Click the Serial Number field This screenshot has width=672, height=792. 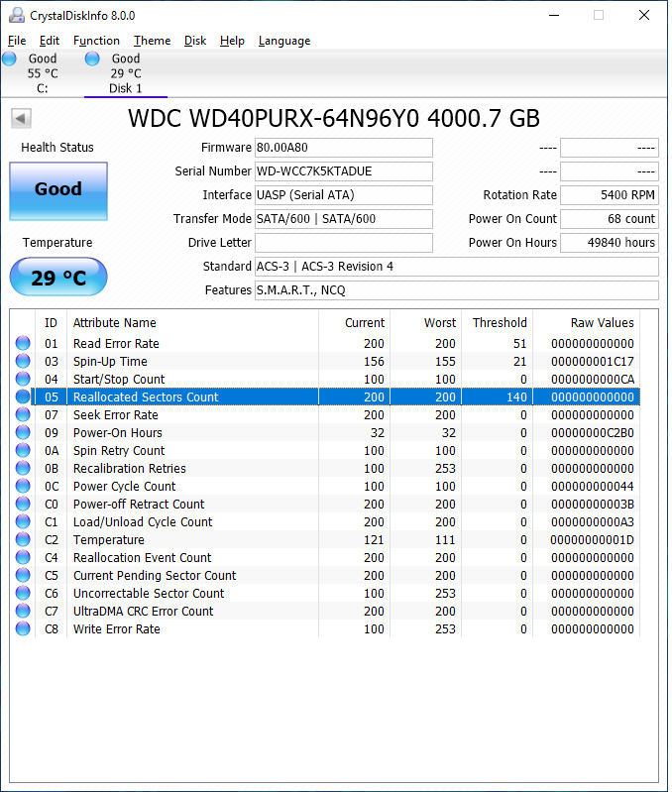pyautogui.click(x=343, y=171)
